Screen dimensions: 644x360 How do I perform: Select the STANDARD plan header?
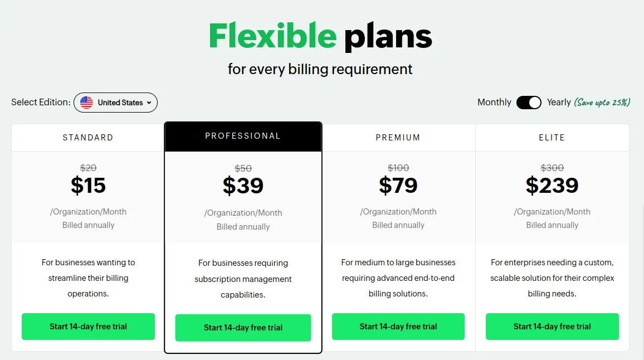click(88, 138)
